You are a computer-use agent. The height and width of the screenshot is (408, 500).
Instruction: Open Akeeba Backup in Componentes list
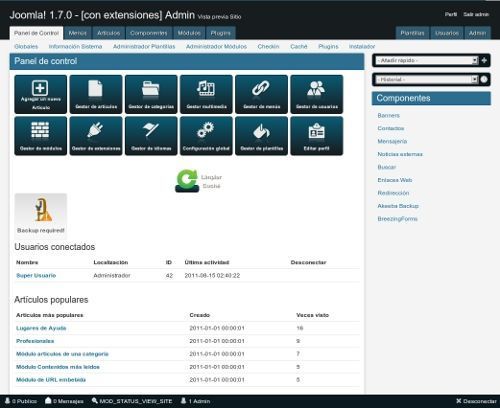pos(398,206)
